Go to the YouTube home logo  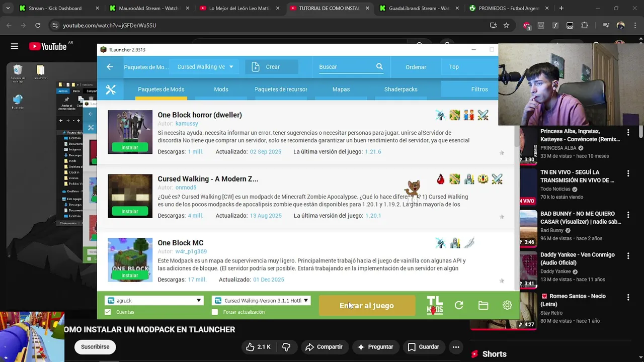48,46
